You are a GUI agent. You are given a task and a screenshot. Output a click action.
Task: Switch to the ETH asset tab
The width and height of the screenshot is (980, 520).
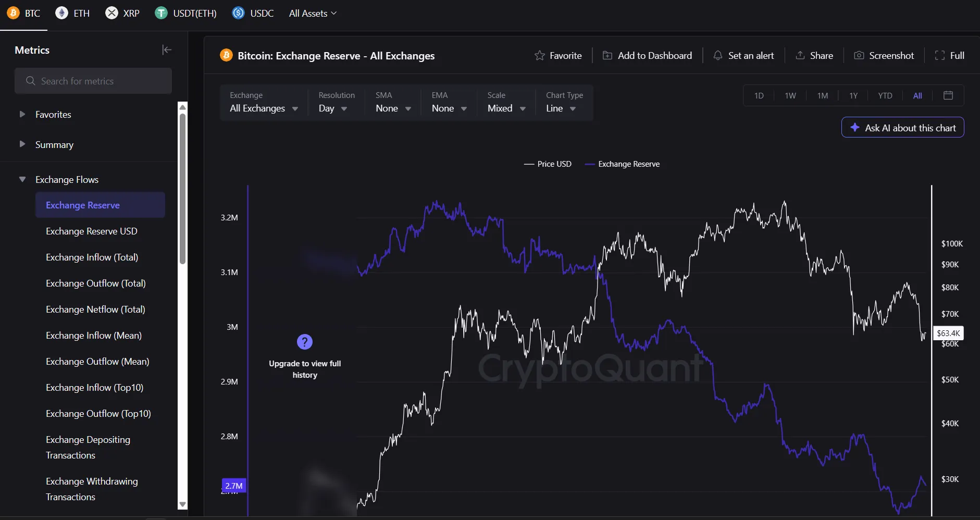pos(72,13)
